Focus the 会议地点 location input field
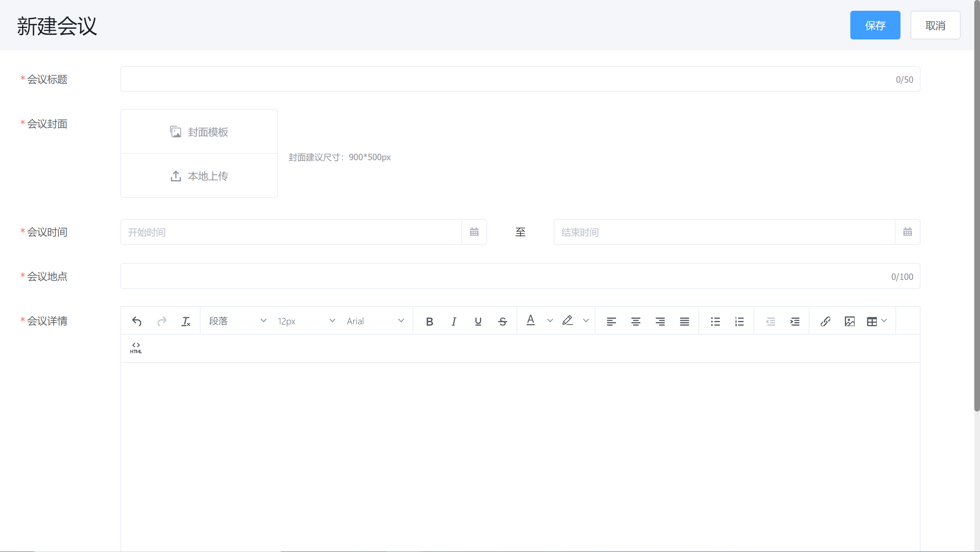The width and height of the screenshot is (980, 552). [520, 276]
